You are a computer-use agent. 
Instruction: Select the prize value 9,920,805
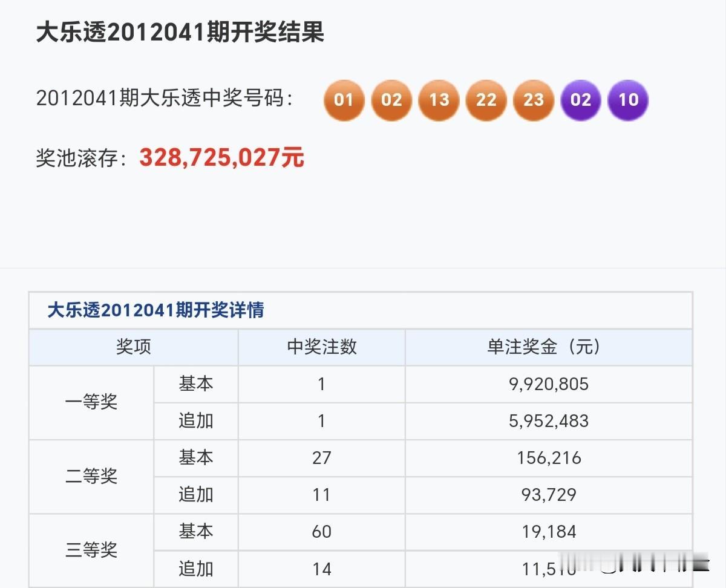pyautogui.click(x=548, y=384)
